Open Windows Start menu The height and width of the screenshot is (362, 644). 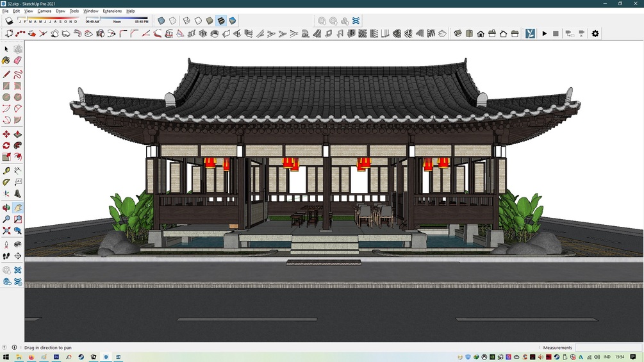tap(6, 357)
